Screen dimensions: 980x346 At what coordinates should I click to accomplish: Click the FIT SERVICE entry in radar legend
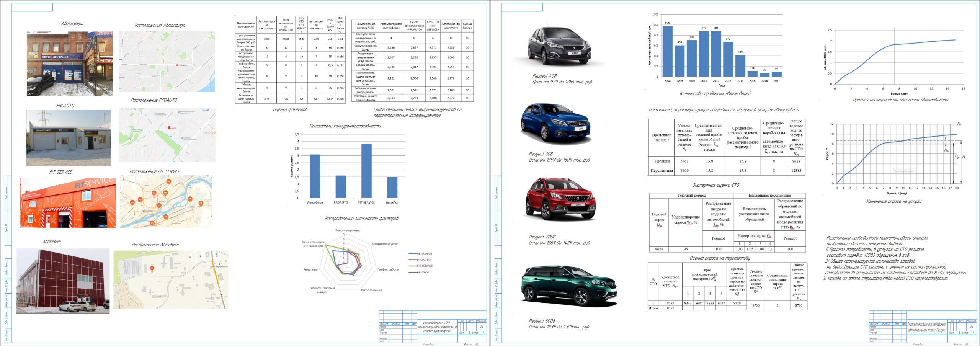[x=421, y=266]
